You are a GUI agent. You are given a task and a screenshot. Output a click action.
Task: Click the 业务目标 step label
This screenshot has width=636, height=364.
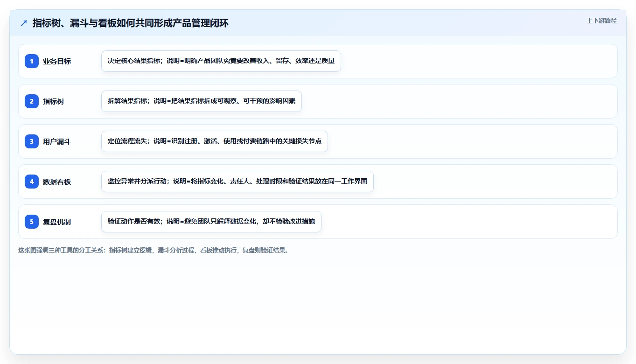(x=57, y=61)
